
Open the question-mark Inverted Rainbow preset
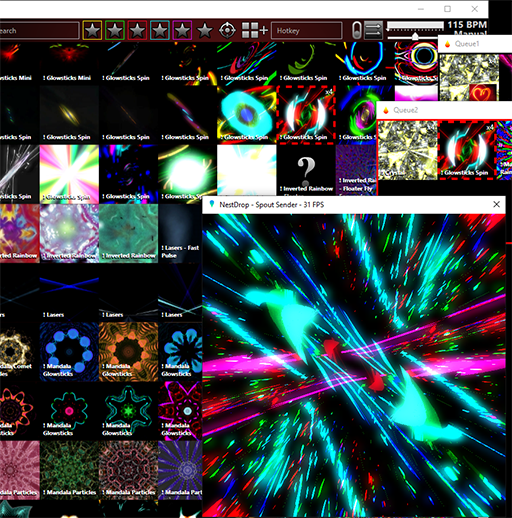[x=306, y=170]
